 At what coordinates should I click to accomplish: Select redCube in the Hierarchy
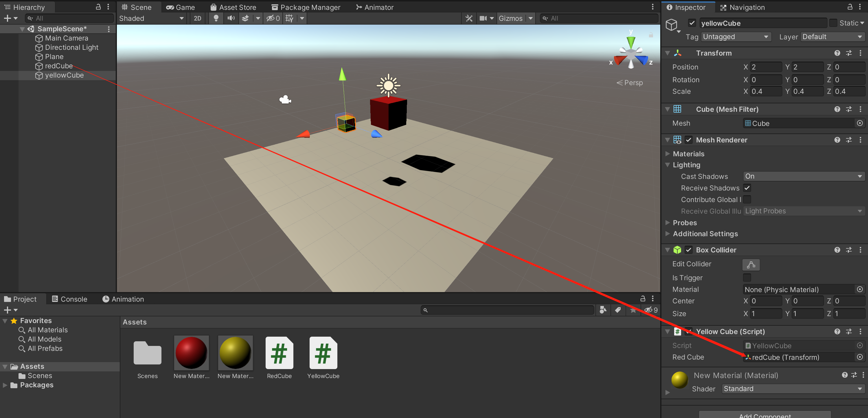(x=59, y=66)
